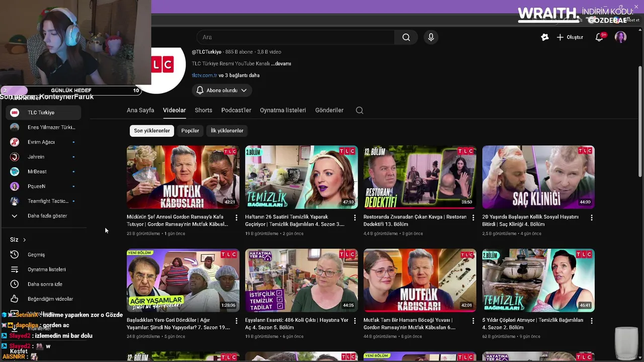The image size is (644, 362).
Task: Open the Mutfak Kabusları 42:01 thumbnail
Action: pos(420,280)
